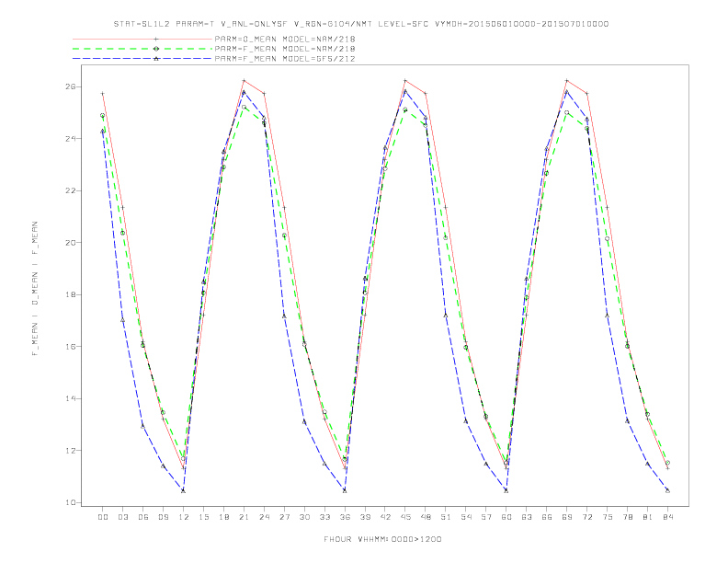728x563 pixels.
Task: Click x-axis forecast hour label 57
Action: coord(486,517)
